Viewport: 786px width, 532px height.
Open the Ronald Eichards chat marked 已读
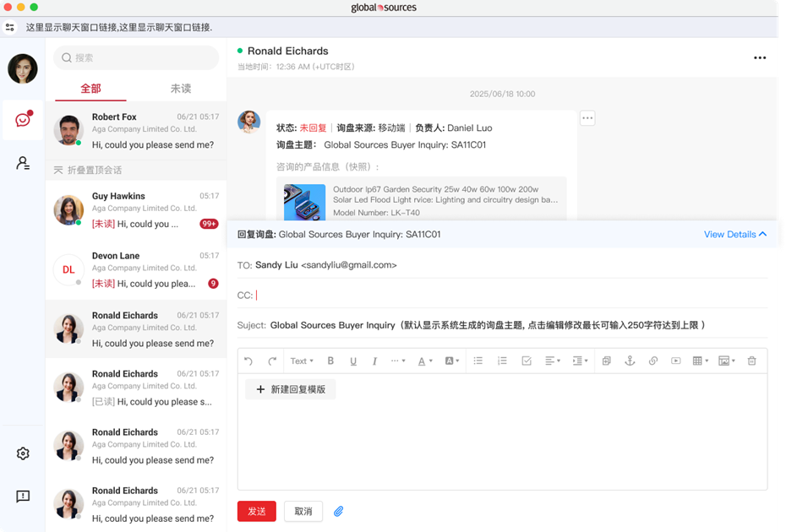tap(136, 388)
